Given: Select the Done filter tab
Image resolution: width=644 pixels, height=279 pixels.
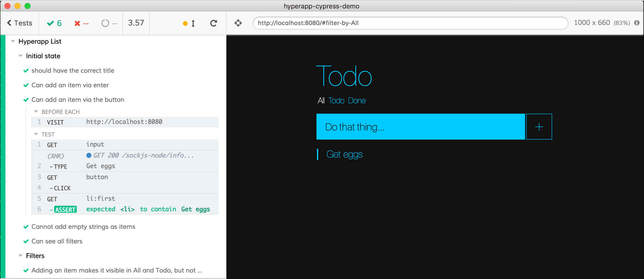Looking at the screenshot, I should pyautogui.click(x=356, y=101).
